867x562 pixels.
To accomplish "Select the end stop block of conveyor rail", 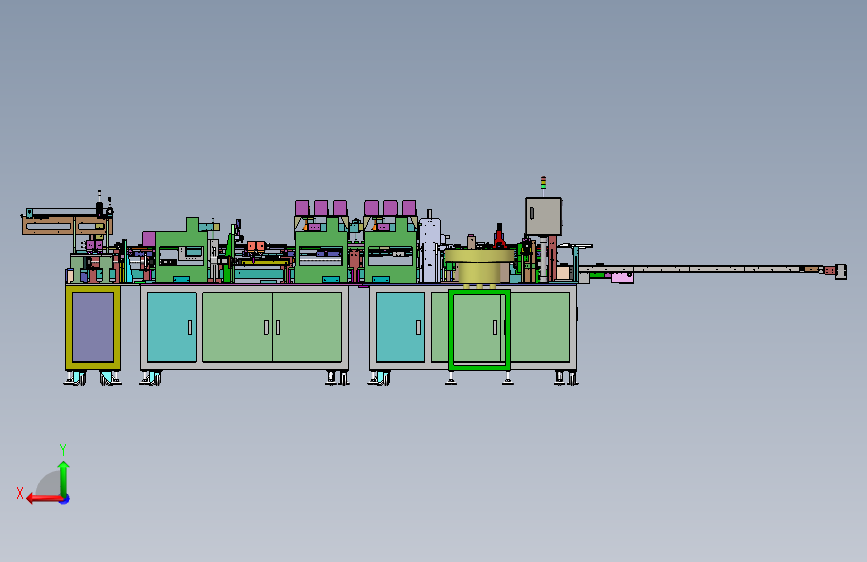I will pyautogui.click(x=841, y=272).
